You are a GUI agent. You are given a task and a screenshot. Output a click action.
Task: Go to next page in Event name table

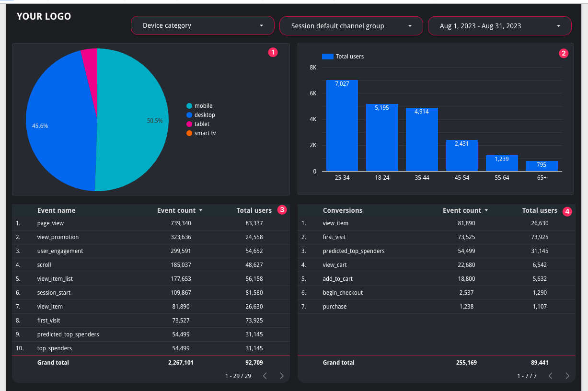[282, 376]
